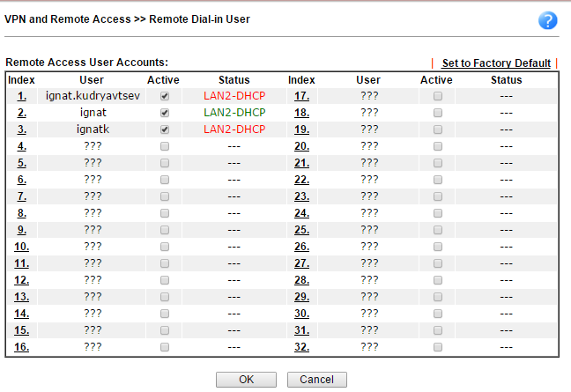Enable the Active checkbox for index 4
The width and height of the screenshot is (571, 392).
pyautogui.click(x=164, y=146)
